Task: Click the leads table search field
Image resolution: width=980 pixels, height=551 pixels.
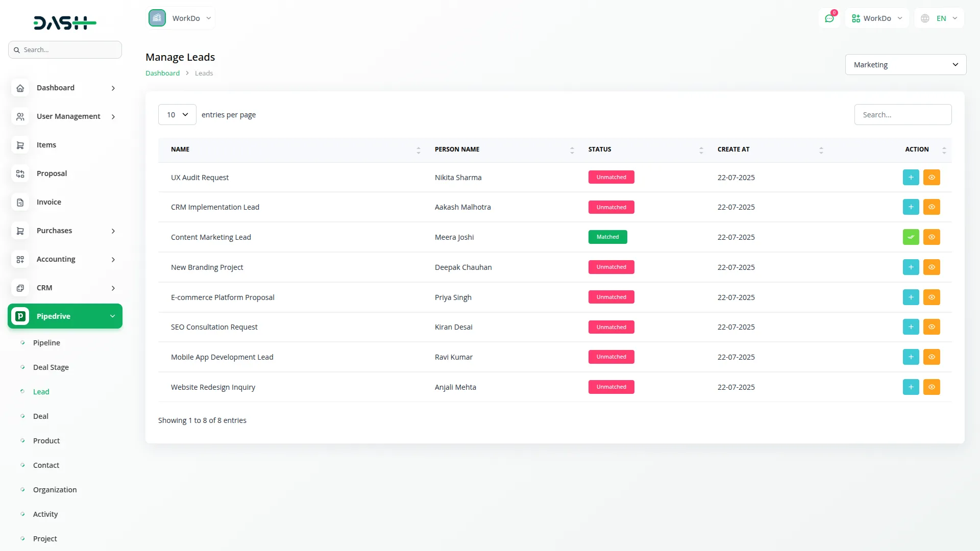Action: pyautogui.click(x=902, y=114)
